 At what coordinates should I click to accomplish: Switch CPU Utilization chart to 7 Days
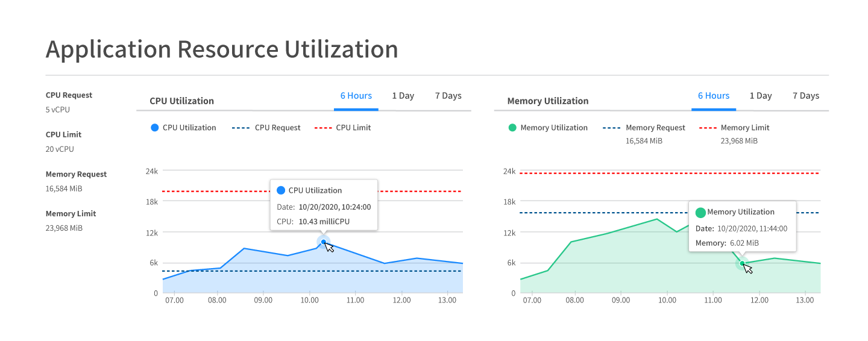pos(448,96)
